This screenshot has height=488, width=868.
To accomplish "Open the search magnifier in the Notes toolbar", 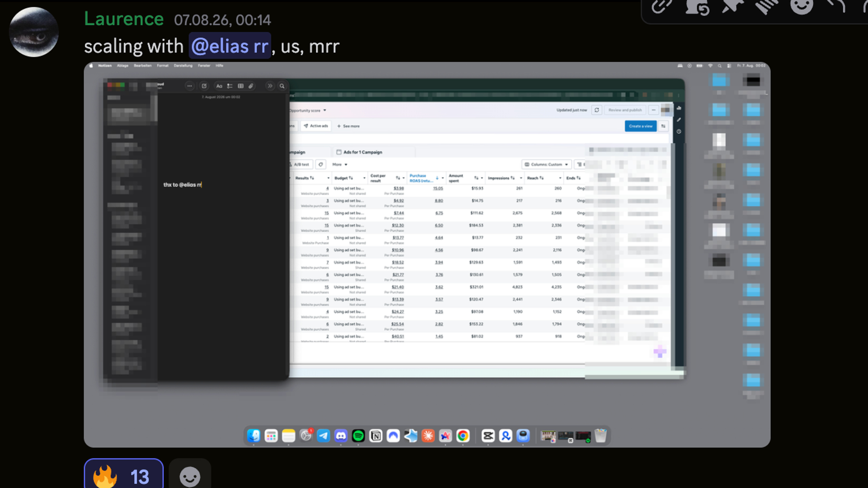I will click(282, 86).
